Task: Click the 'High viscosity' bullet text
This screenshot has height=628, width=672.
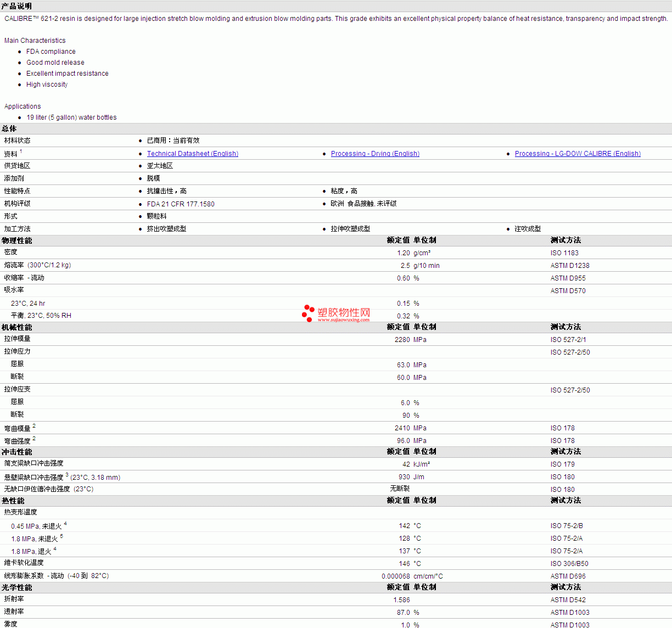Action: [47, 85]
